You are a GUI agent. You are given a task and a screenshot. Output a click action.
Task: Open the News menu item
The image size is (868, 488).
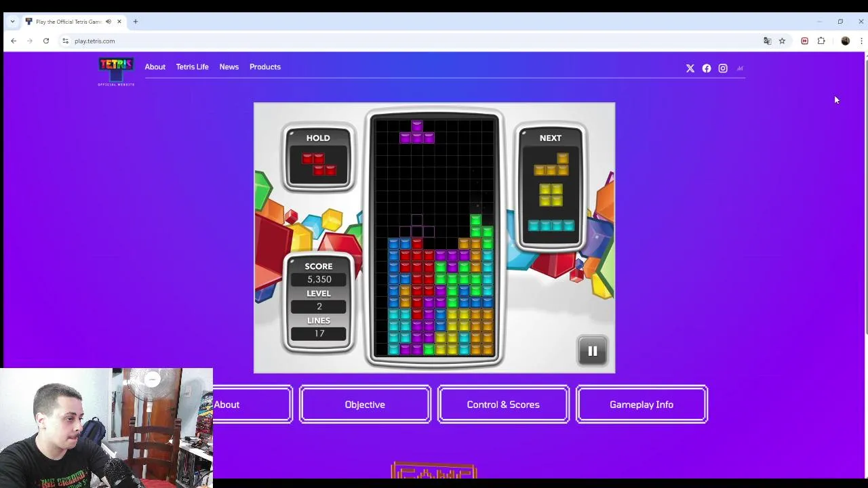(229, 66)
